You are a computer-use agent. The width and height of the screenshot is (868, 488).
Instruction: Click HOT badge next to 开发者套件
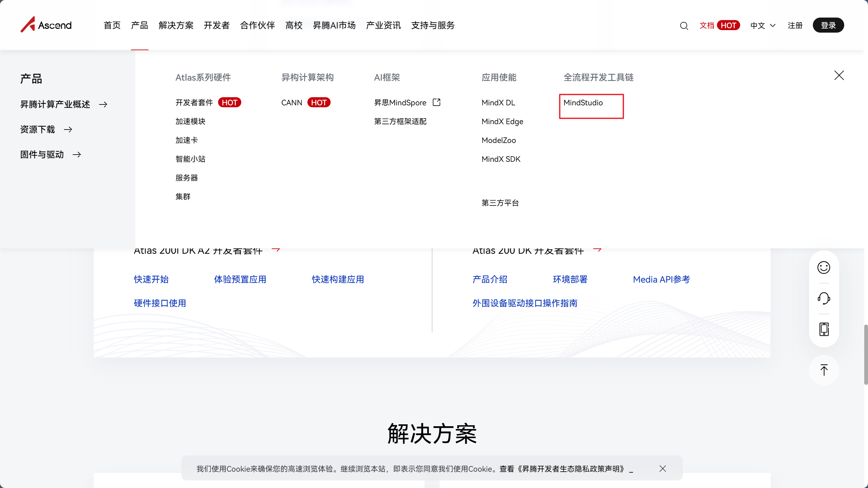coord(229,103)
